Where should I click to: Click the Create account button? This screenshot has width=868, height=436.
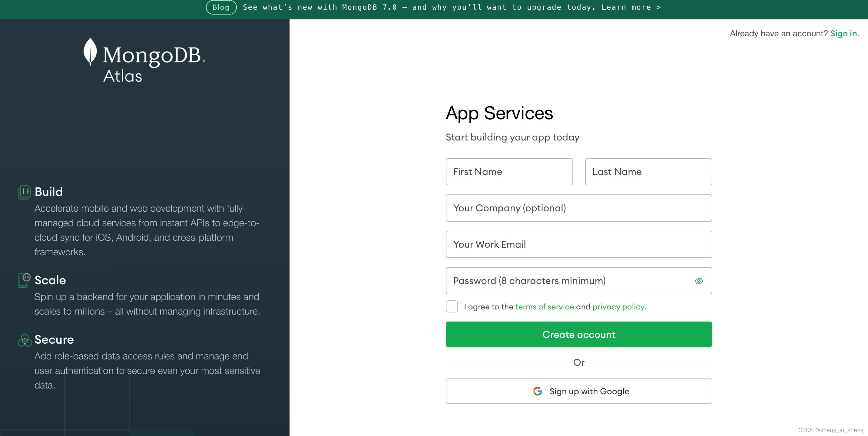[x=578, y=334]
